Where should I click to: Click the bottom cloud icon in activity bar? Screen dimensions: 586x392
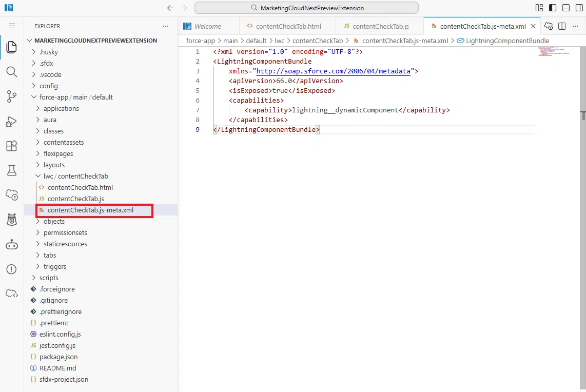click(x=12, y=293)
